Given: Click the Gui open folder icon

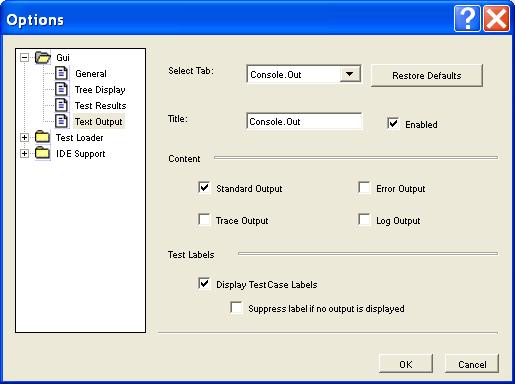Looking at the screenshot, I should click(43, 57).
